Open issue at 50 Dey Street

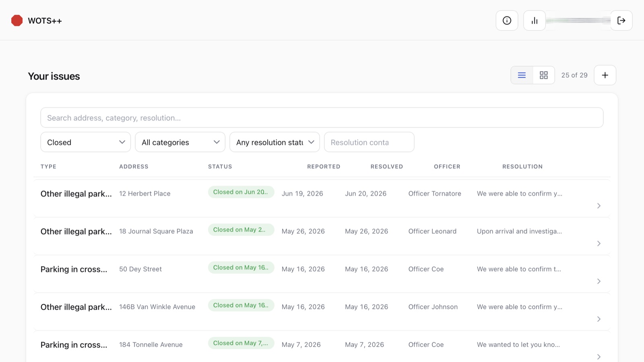(x=322, y=274)
